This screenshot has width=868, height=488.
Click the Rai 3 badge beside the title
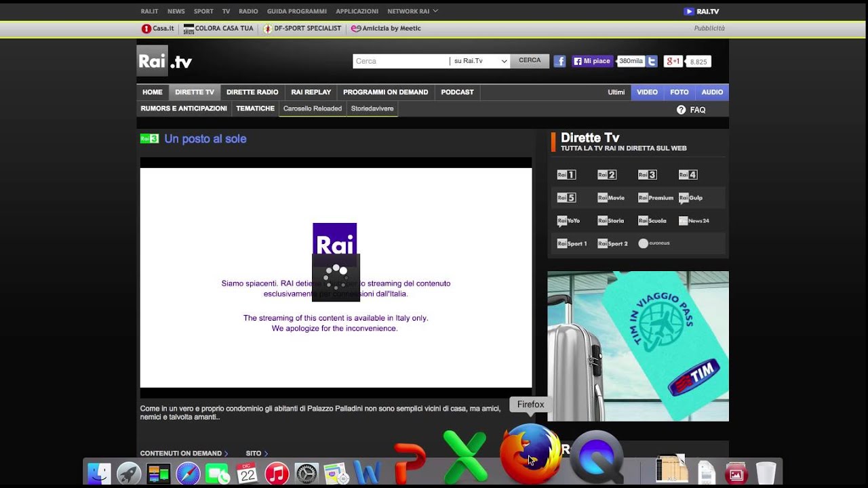pos(149,139)
